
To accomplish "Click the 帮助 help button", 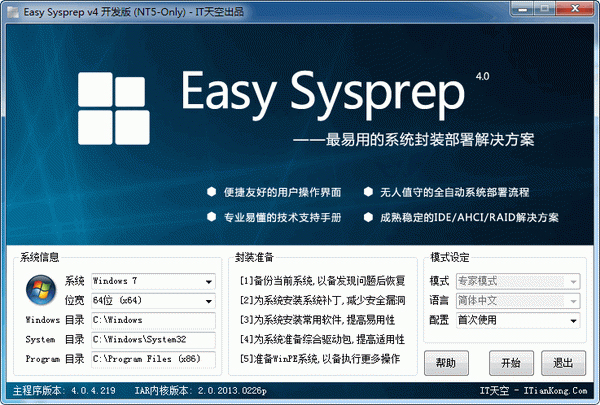I will [446, 363].
